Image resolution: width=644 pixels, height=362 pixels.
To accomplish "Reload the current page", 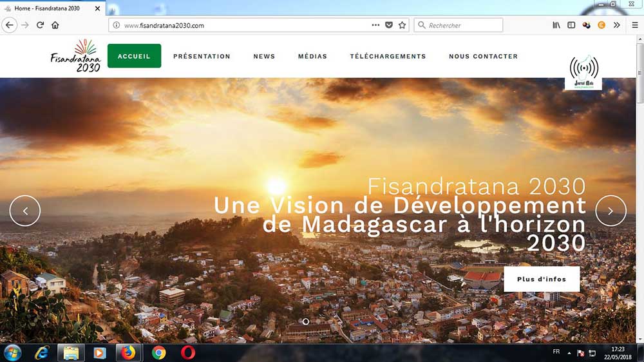I will click(x=40, y=25).
